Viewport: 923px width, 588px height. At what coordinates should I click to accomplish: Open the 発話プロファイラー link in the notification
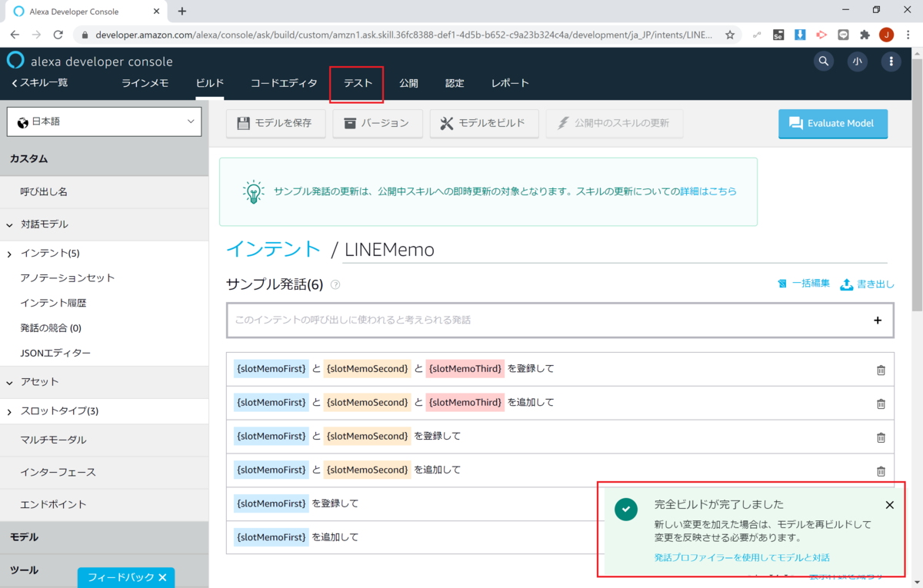[739, 559]
